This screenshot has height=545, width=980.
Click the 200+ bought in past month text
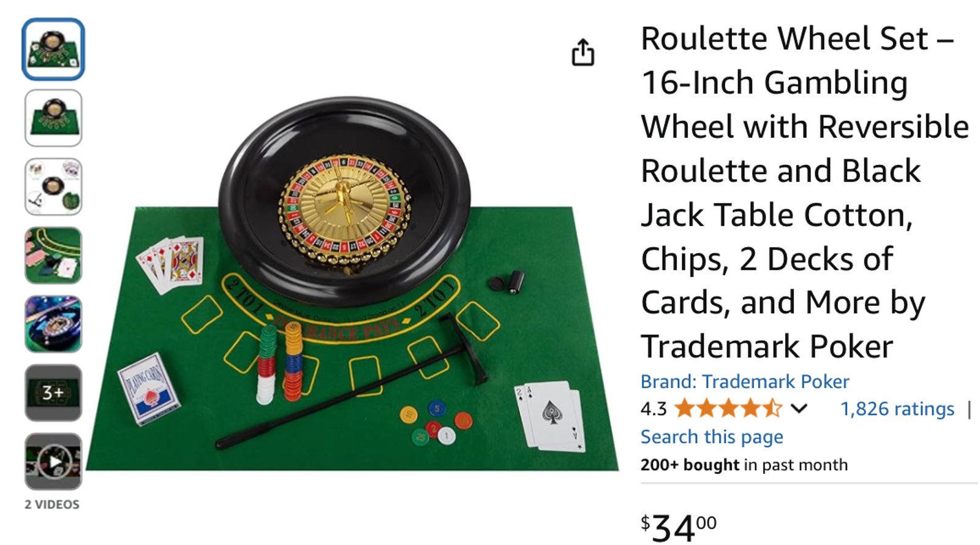(x=744, y=465)
